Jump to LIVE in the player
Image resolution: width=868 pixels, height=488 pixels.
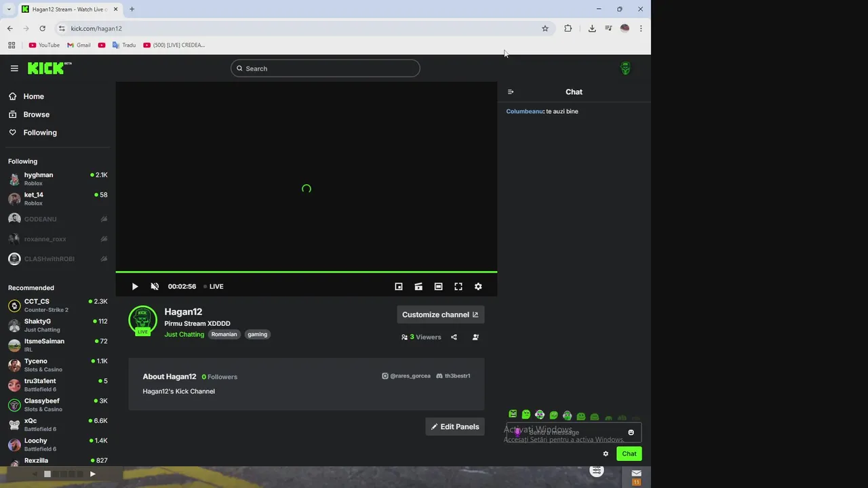point(214,287)
